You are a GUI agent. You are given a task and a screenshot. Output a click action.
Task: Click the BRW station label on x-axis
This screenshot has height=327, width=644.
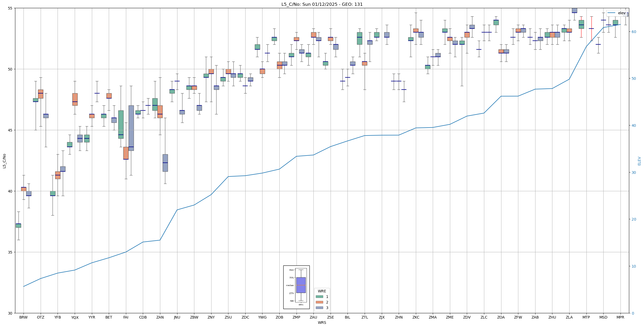[x=23, y=317]
